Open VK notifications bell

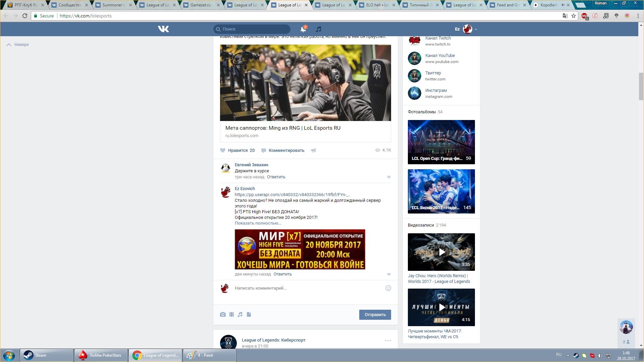(x=303, y=29)
